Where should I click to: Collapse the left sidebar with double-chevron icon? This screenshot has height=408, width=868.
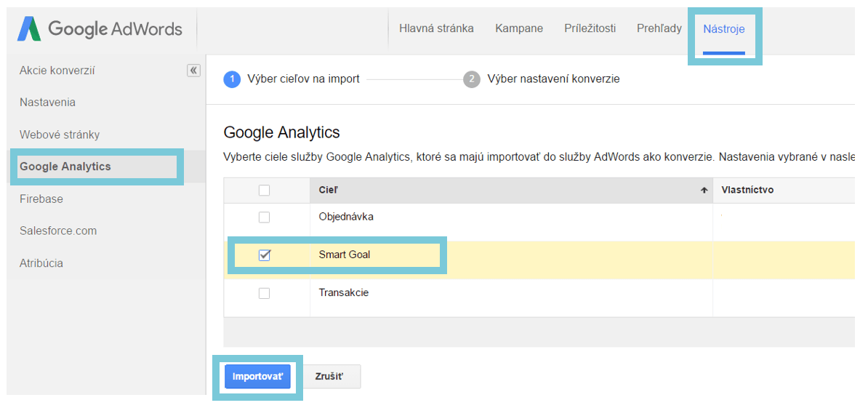tap(193, 71)
